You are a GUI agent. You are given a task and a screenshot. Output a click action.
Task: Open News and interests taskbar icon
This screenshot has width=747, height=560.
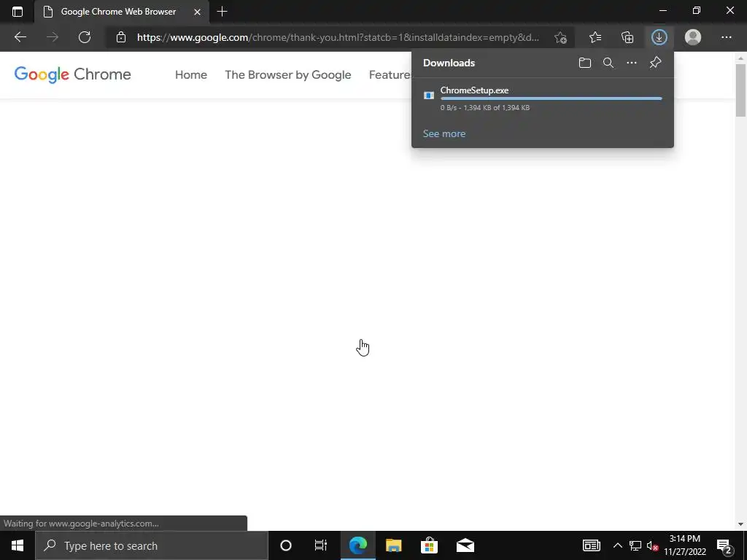[591, 545]
